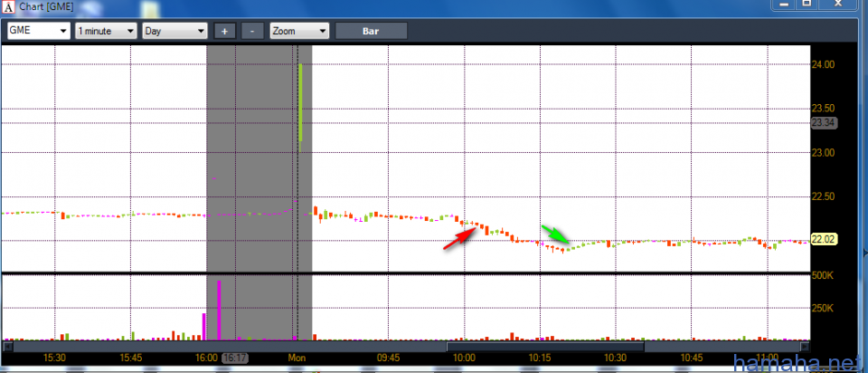Click the 23.00 price axis label
Image resolution: width=868 pixels, height=373 pixels.
point(823,152)
